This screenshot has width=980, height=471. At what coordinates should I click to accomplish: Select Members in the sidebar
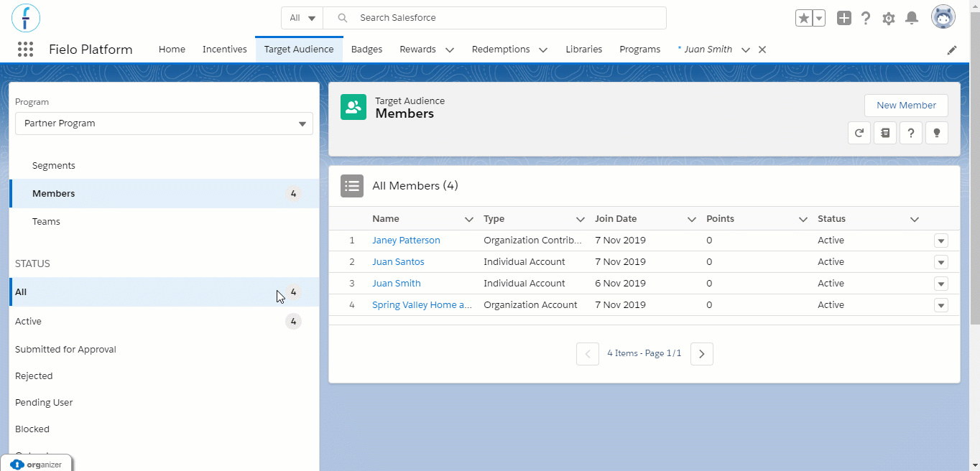(165, 194)
